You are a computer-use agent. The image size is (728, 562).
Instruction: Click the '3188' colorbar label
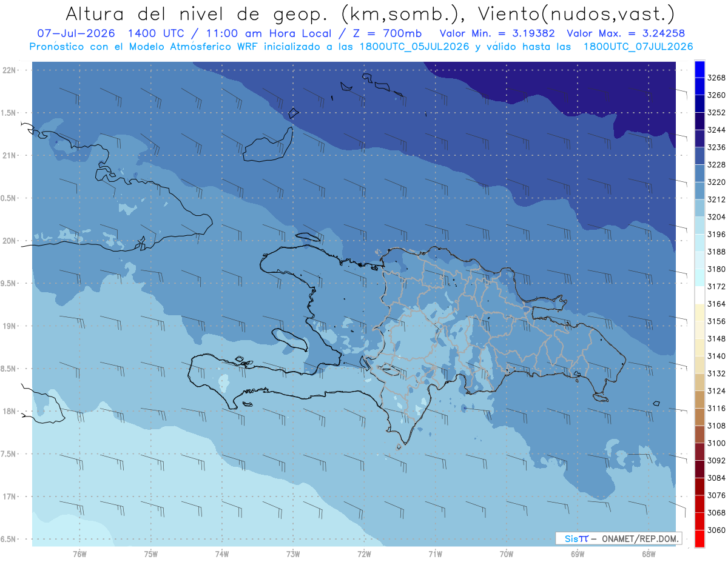point(716,252)
